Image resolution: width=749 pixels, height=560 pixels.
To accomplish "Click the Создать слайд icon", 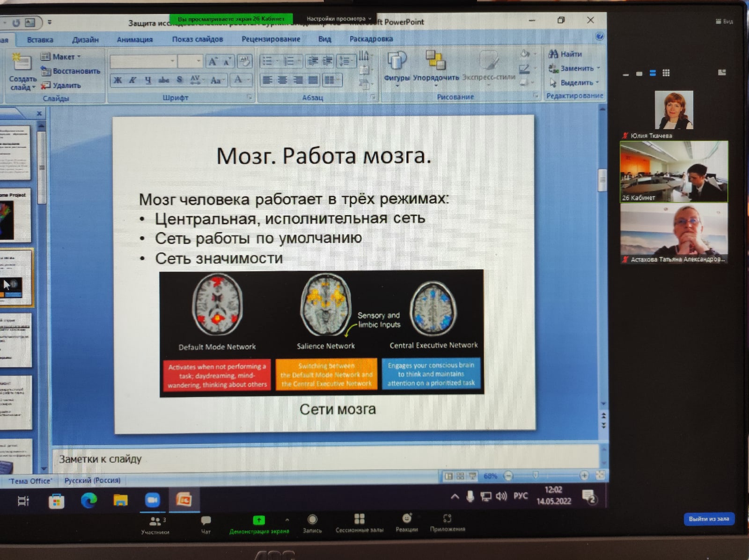I will [x=22, y=62].
